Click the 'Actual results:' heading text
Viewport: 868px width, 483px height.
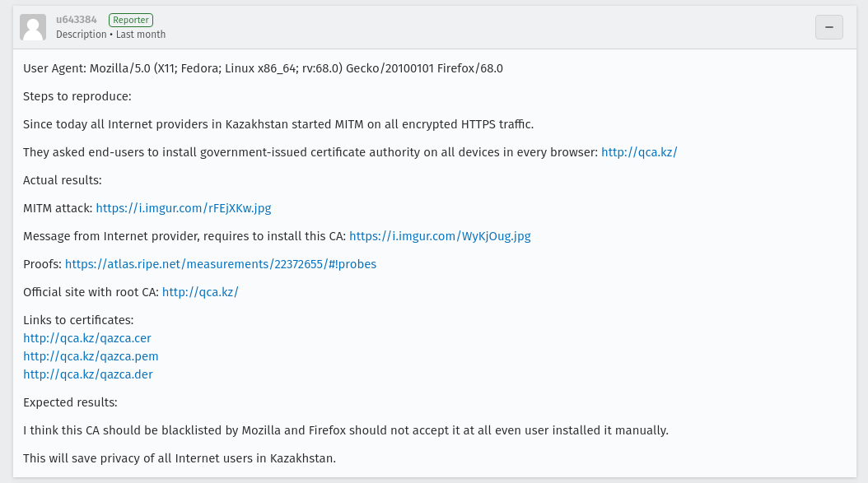tap(63, 180)
